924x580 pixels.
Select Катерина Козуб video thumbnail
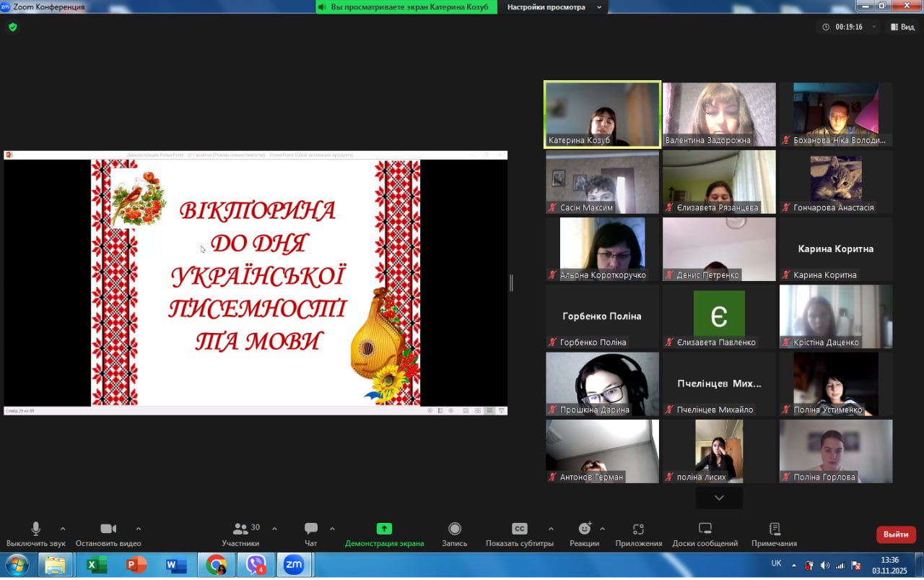pyautogui.click(x=602, y=114)
